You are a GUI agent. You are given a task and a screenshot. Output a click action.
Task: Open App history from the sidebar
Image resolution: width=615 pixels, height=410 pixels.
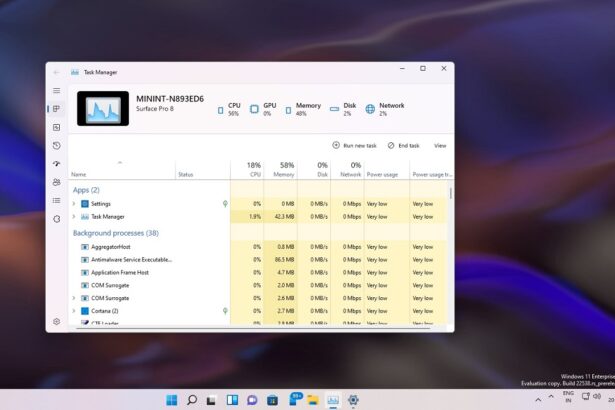(x=57, y=146)
